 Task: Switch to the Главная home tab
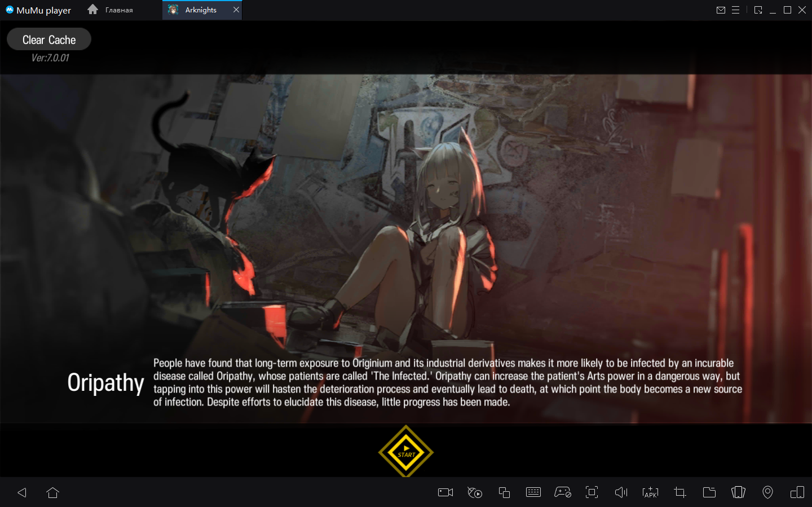(111, 10)
